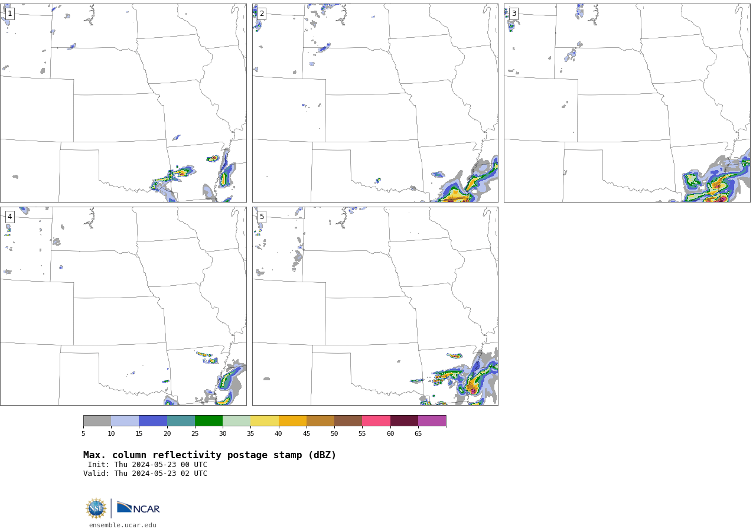Screen dimensions: 756x532
Task: Click the 'Init: Thu 2024-05-23 00 UTC' text
Action: (x=148, y=465)
